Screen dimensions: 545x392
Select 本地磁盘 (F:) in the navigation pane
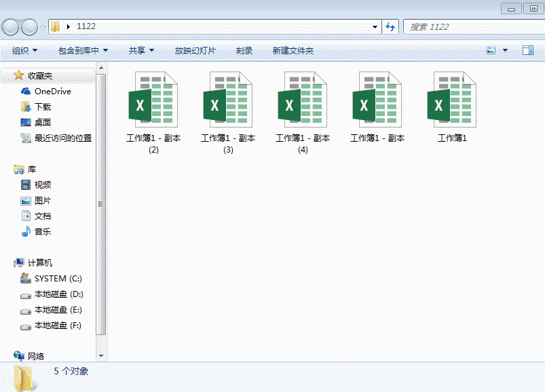coord(51,326)
